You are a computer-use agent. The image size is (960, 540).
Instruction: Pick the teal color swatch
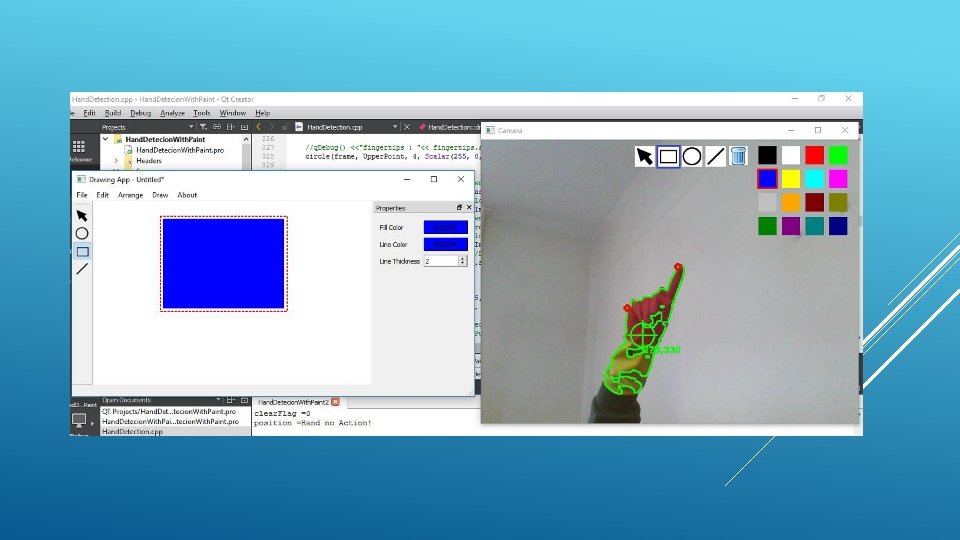pyautogui.click(x=814, y=226)
